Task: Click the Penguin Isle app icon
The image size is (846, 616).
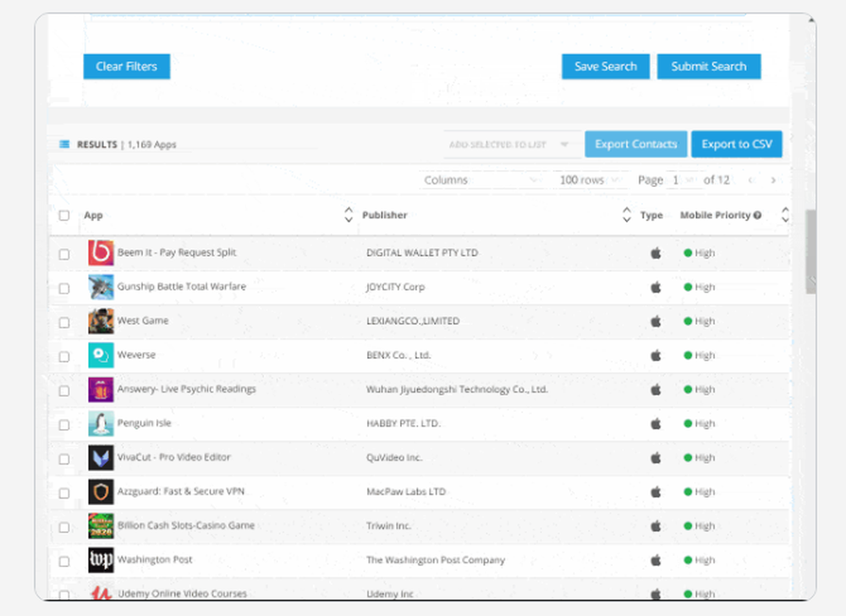Action: coord(101,423)
